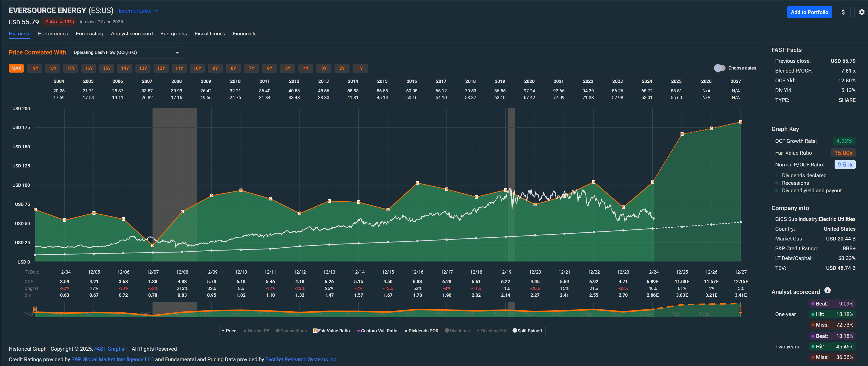868x366 pixels.
Task: Open Fun graphs tab
Action: [174, 34]
